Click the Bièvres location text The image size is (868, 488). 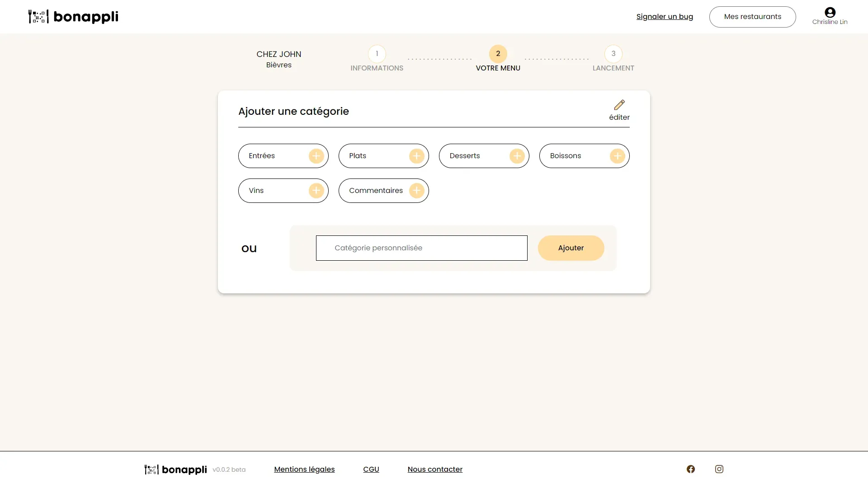[279, 65]
